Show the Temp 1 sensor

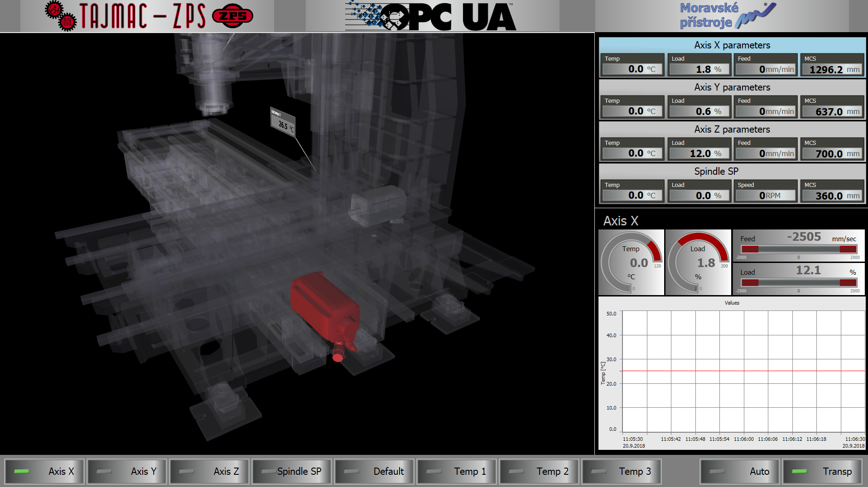[457, 471]
